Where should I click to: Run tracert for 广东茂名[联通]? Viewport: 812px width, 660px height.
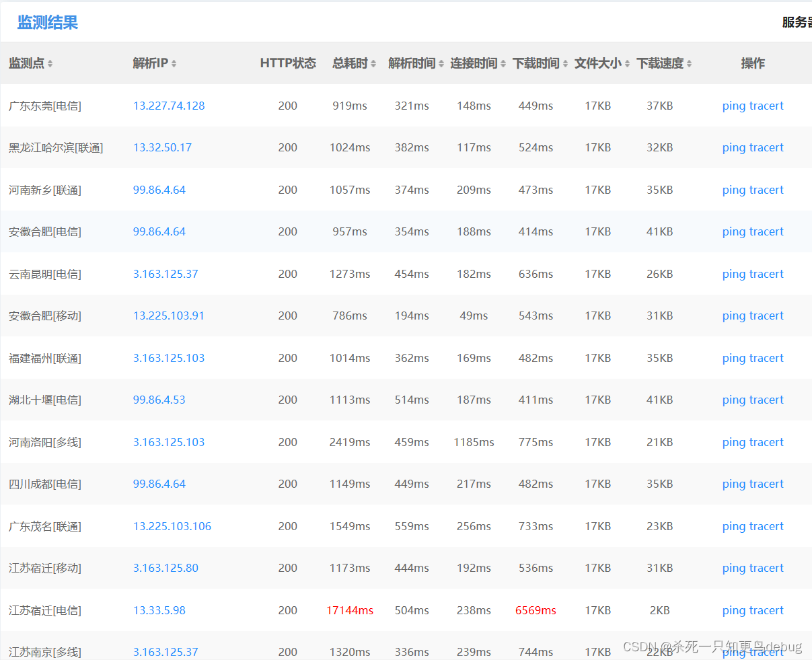click(x=766, y=526)
